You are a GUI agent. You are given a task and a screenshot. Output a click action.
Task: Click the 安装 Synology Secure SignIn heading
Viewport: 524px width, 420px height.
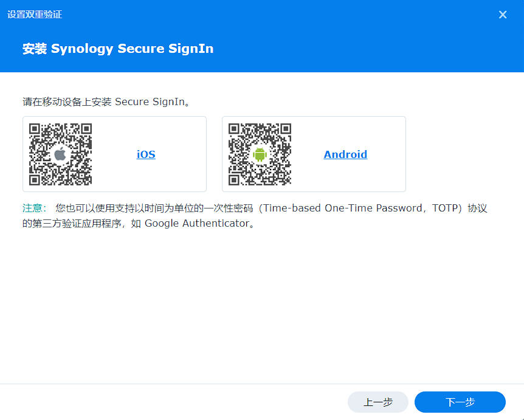[118, 49]
